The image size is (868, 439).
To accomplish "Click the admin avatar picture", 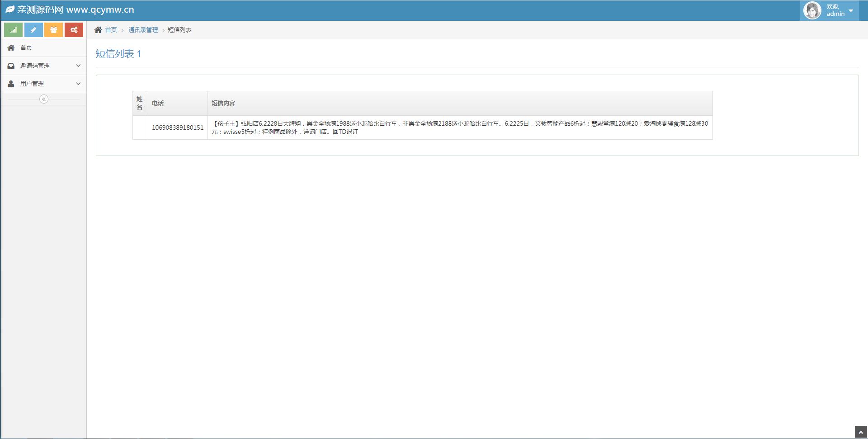I will 812,10.
